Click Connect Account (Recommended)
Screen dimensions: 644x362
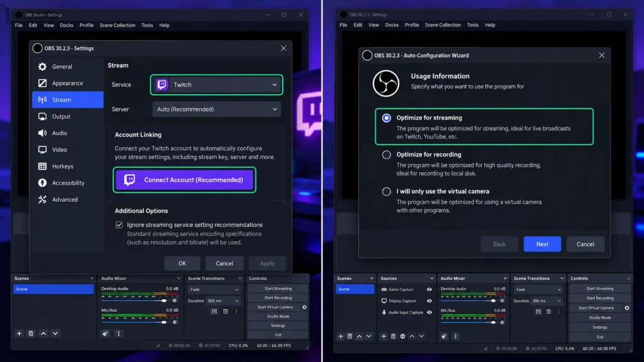(184, 180)
